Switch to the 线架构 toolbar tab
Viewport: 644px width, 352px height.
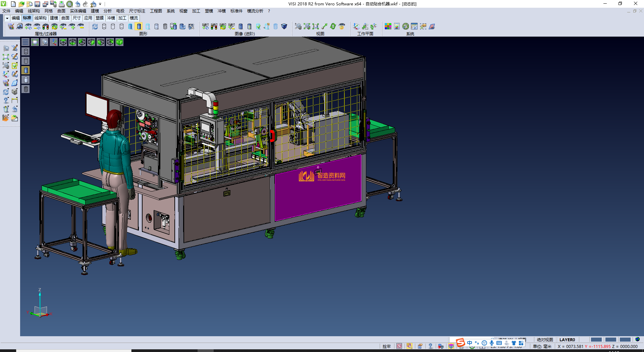40,18
